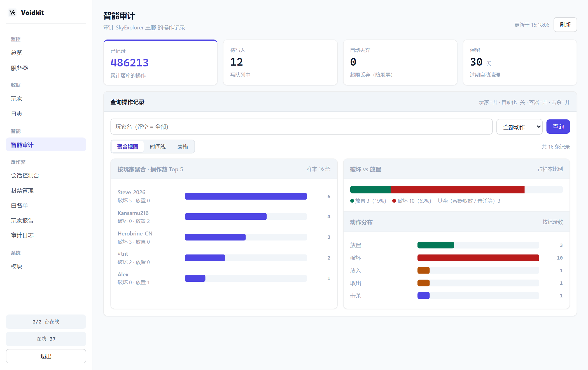Open 会话控制台 in the sidebar
Image resolution: width=588 pixels, height=370 pixels.
tap(46, 175)
